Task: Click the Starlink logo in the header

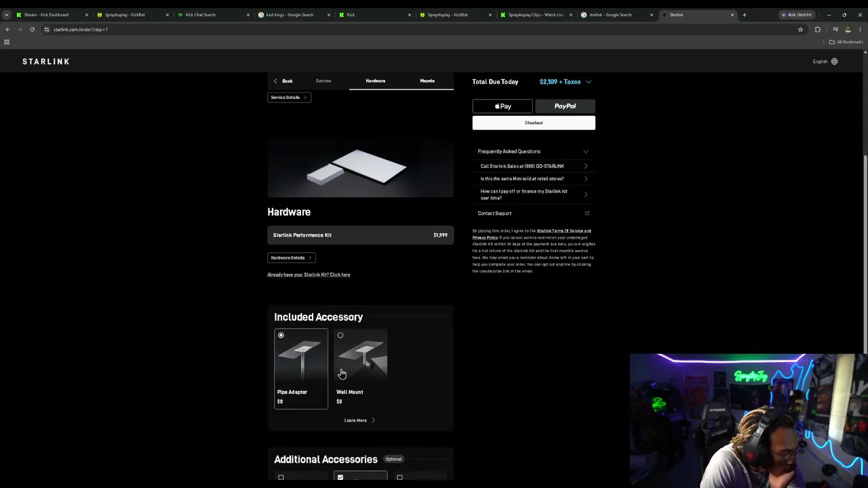Action: tap(45, 62)
